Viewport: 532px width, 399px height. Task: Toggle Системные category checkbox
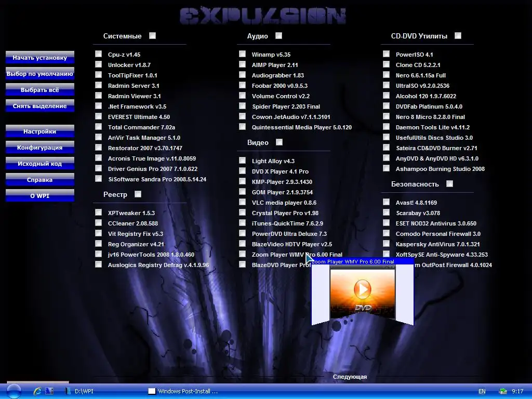pos(152,36)
